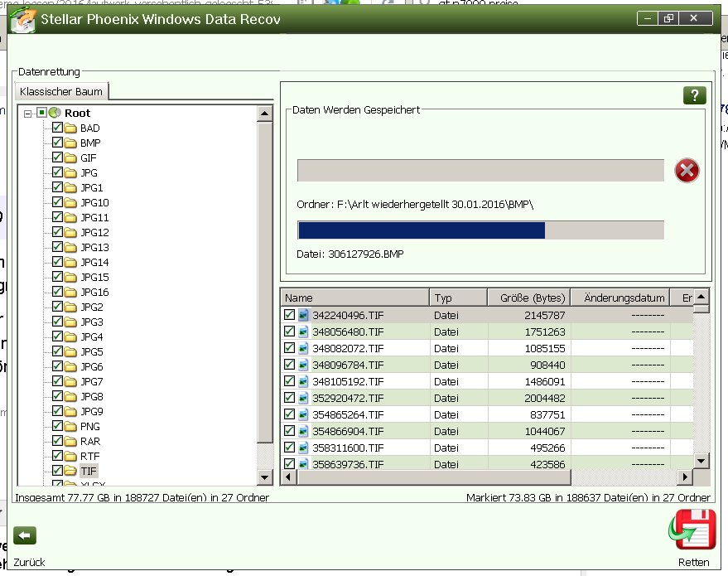Click the JPG16 folder icon
Viewport: 728px width, 576px height.
[70, 293]
